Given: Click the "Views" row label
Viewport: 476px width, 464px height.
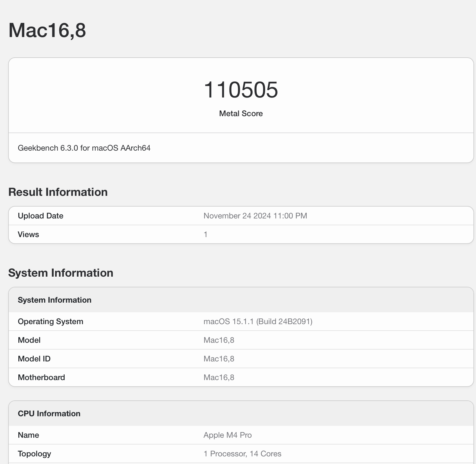Looking at the screenshot, I should coord(28,235).
